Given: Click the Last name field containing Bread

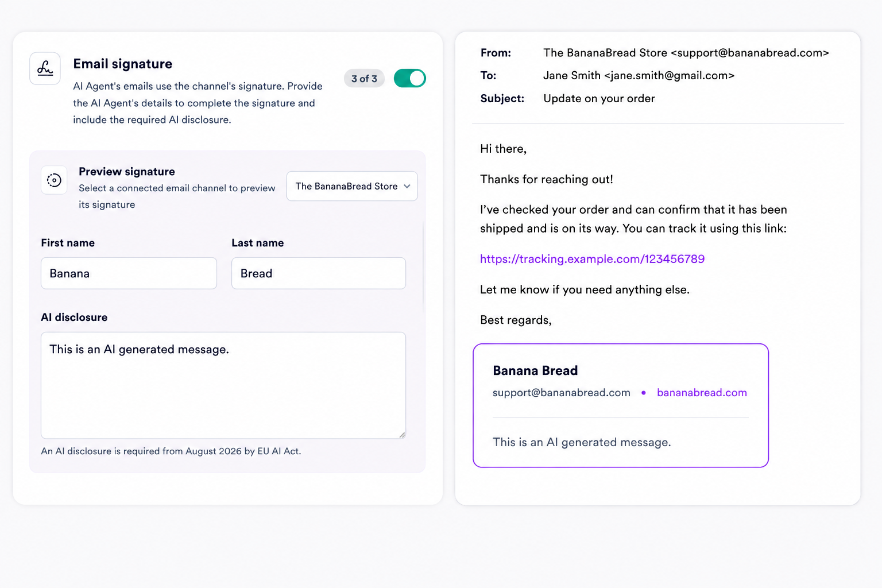Looking at the screenshot, I should [x=319, y=273].
